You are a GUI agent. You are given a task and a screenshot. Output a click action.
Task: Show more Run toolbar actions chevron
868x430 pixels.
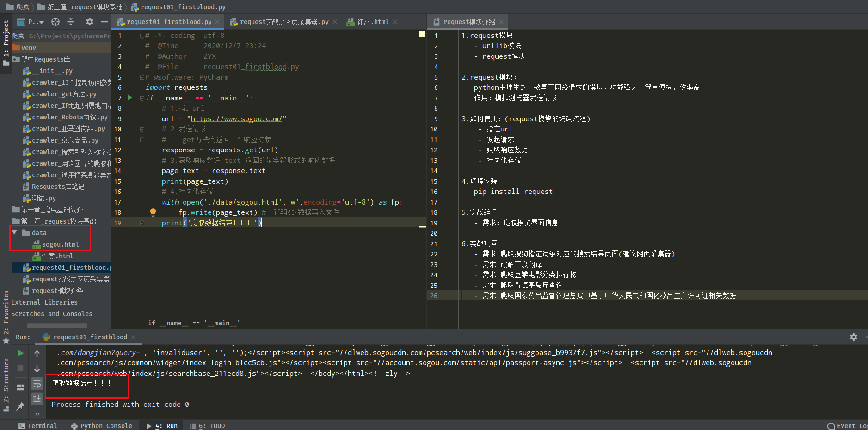pos(37,414)
